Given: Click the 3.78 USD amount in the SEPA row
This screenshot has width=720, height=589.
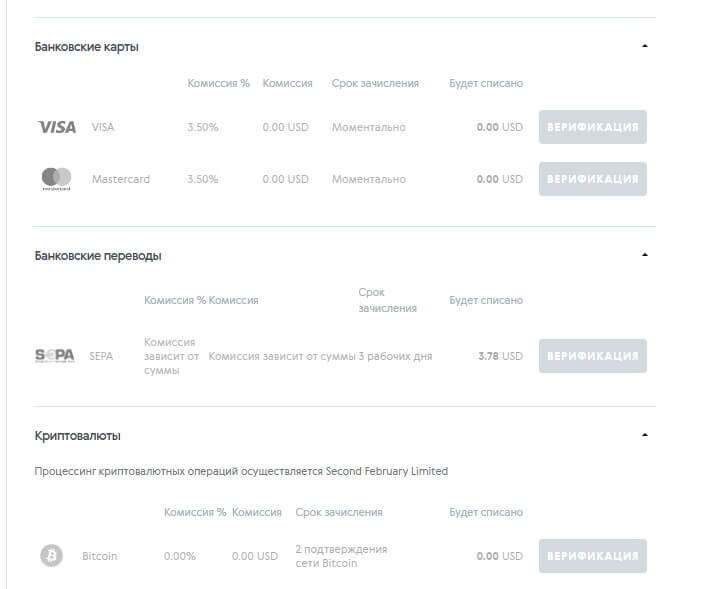Looking at the screenshot, I should tap(500, 356).
